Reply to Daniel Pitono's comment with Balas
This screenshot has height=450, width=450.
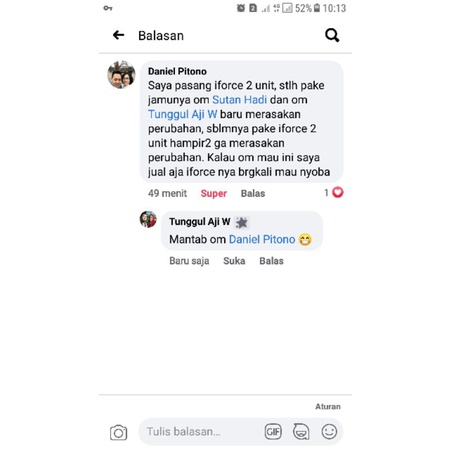[x=253, y=193]
